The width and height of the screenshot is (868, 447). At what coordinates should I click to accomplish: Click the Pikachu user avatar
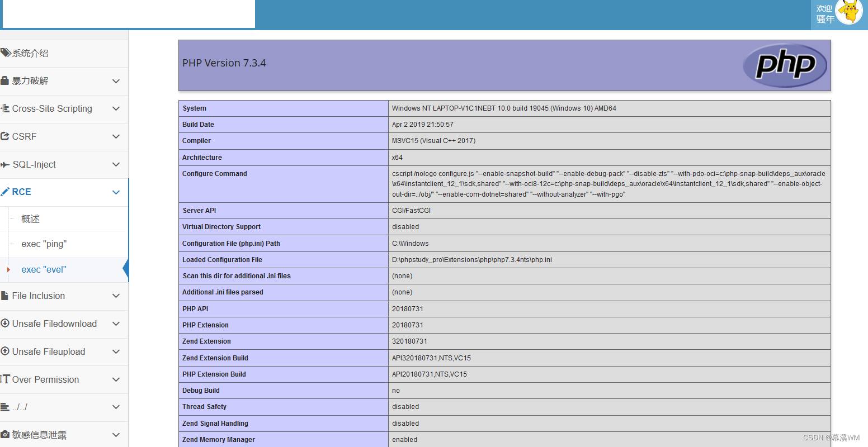point(849,12)
